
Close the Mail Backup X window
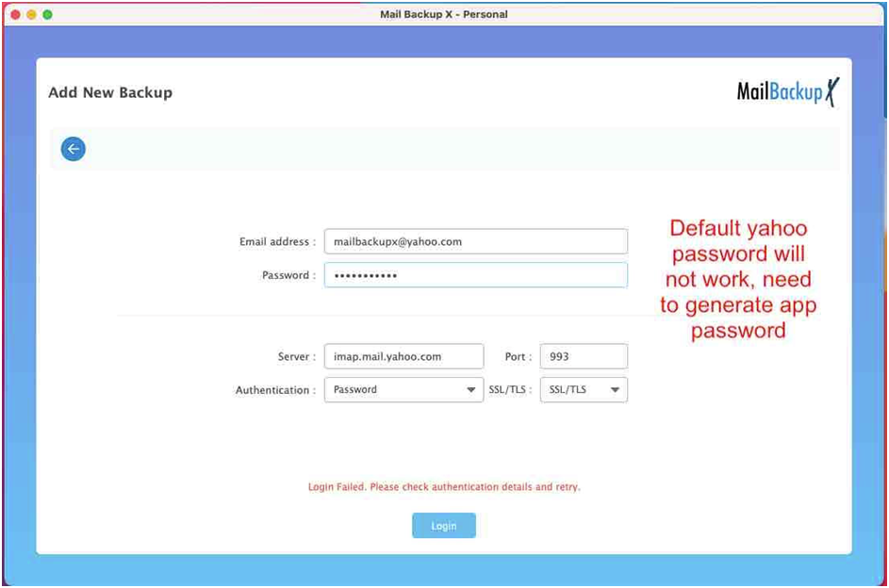tap(15, 14)
